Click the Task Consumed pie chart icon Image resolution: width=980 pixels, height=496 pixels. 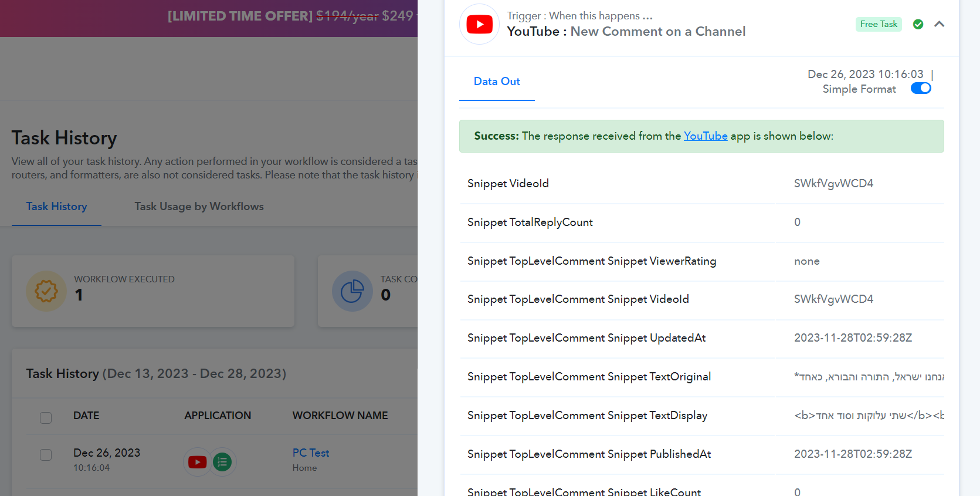pyautogui.click(x=352, y=291)
